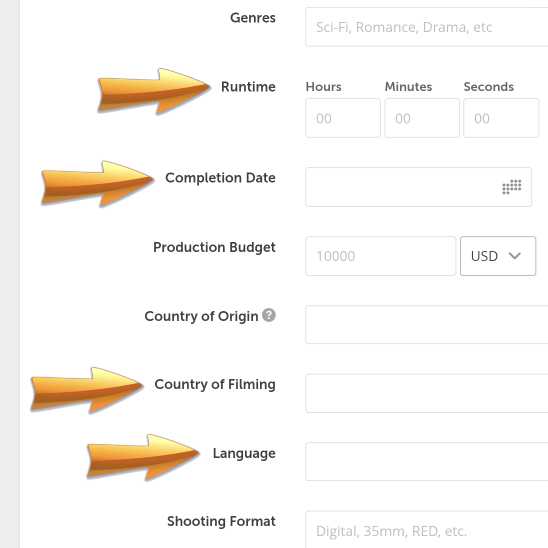Click the golden arrow pointing to Language
This screenshot has height=548, width=548.
(x=143, y=457)
